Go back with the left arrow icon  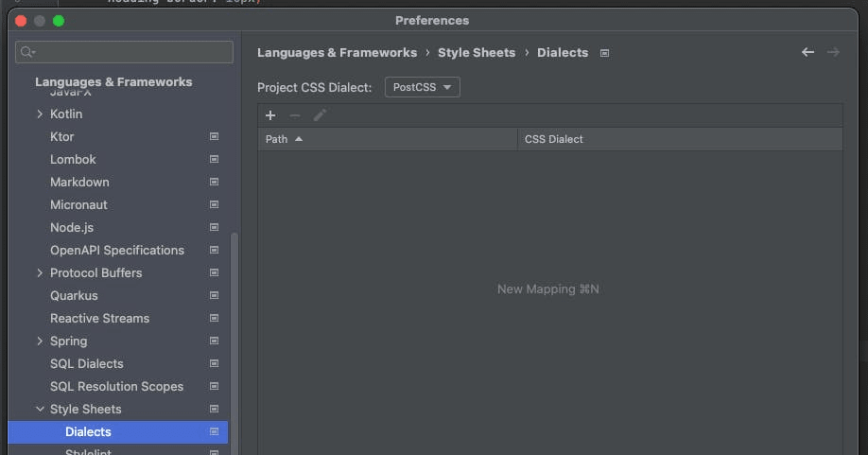807,52
